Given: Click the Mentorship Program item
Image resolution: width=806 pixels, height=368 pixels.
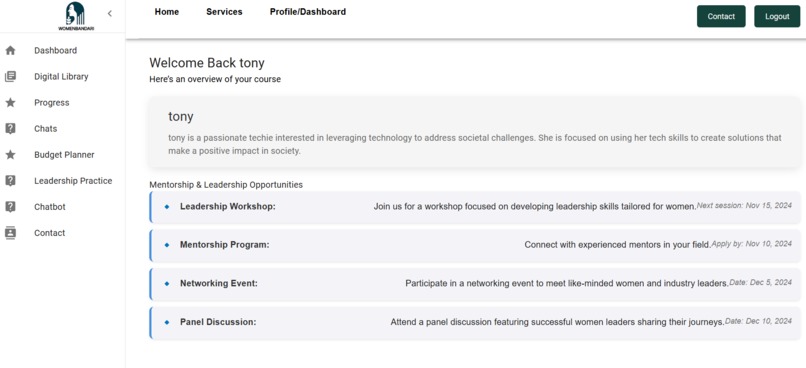Looking at the screenshot, I should click(x=475, y=246).
